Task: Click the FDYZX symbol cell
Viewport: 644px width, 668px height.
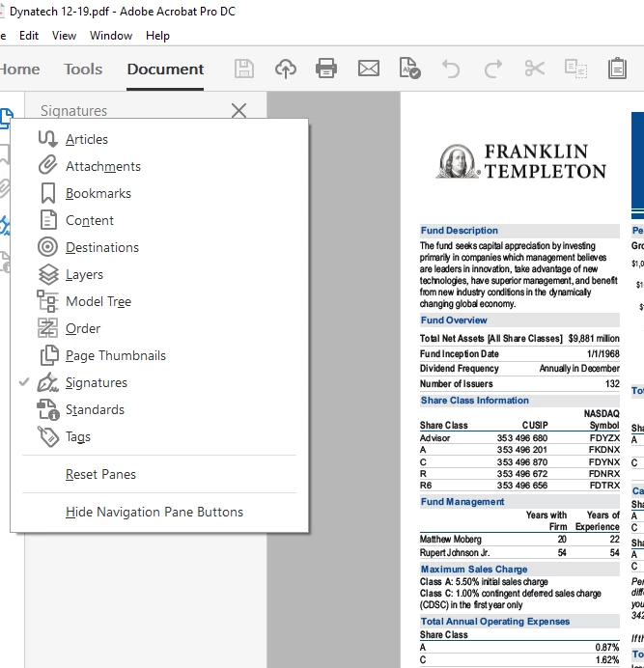Action: (604, 438)
